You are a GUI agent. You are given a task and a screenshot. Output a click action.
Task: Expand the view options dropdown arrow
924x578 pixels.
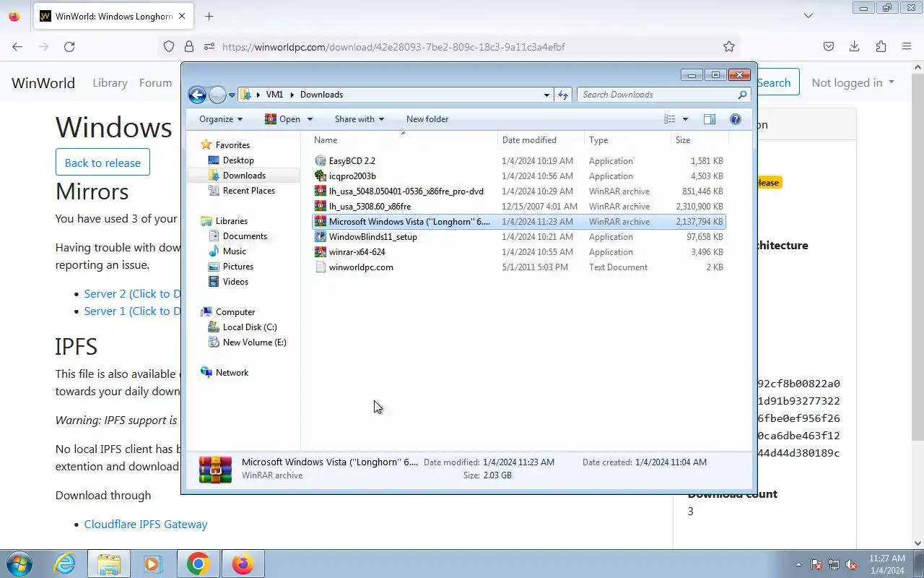click(685, 119)
